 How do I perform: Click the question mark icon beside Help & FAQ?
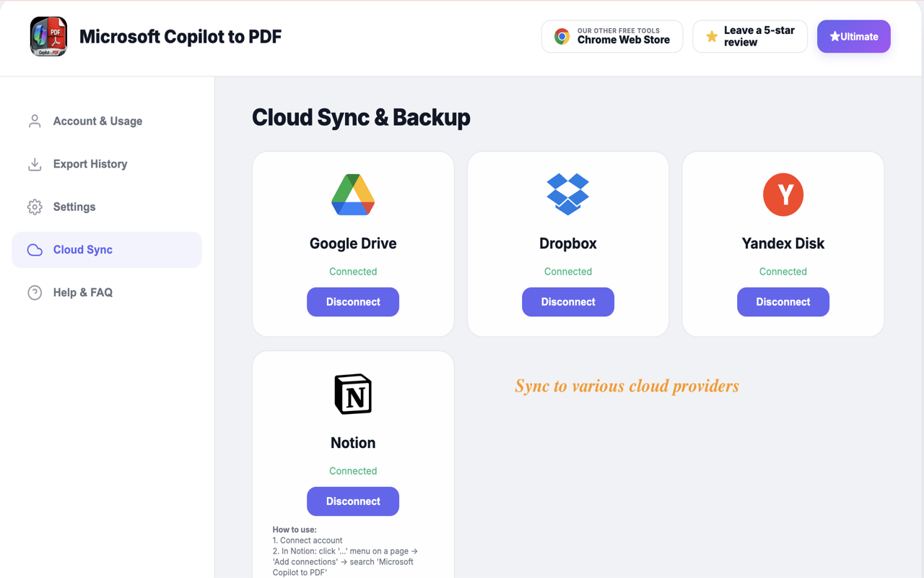pos(35,293)
